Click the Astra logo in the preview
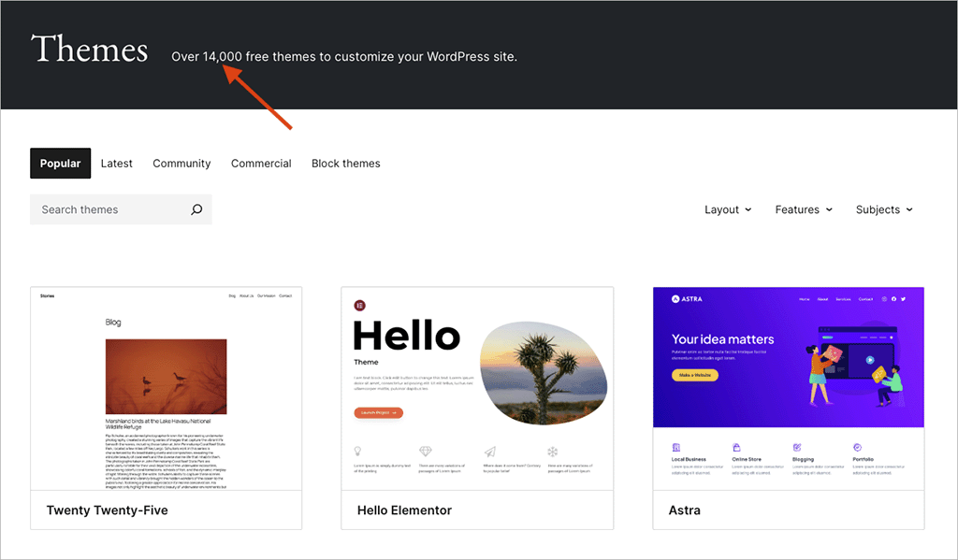 [x=687, y=298]
